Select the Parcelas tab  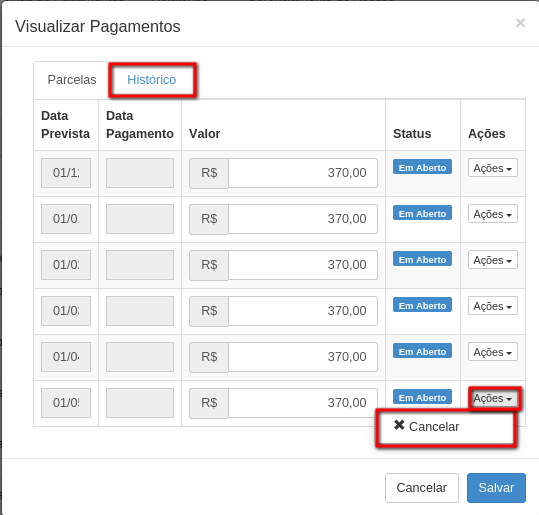click(x=72, y=80)
